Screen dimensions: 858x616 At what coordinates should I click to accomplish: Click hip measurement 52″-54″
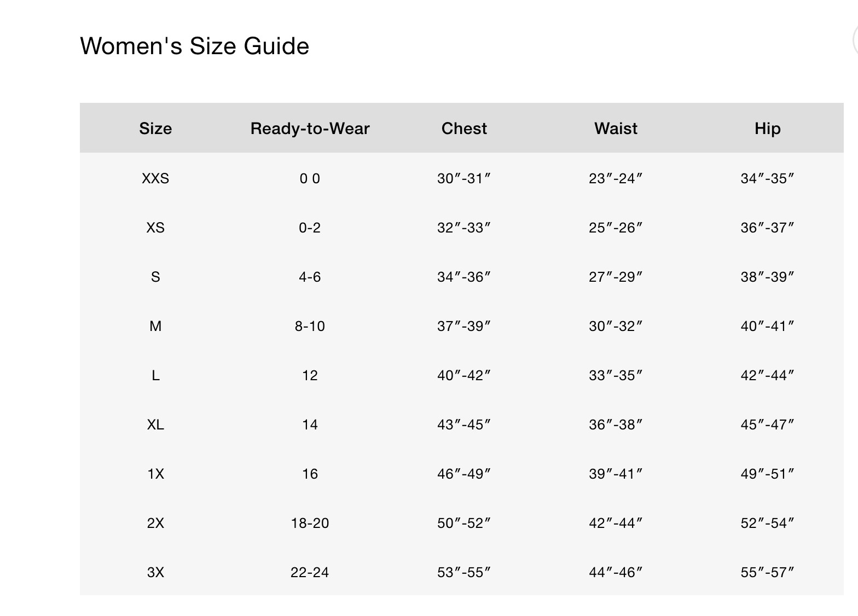pos(767,523)
